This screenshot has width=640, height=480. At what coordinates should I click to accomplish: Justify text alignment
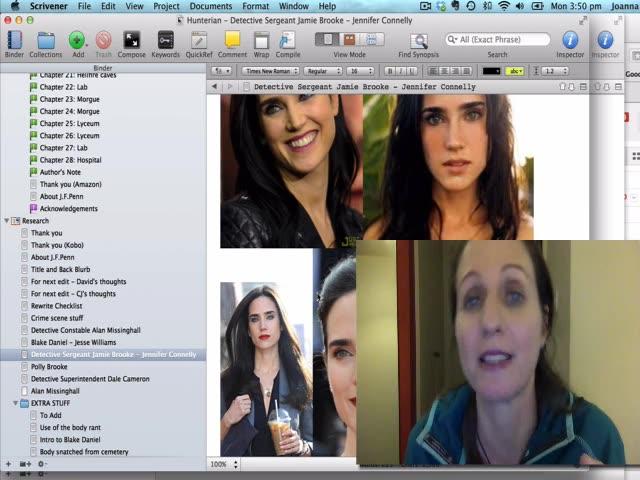point(466,71)
